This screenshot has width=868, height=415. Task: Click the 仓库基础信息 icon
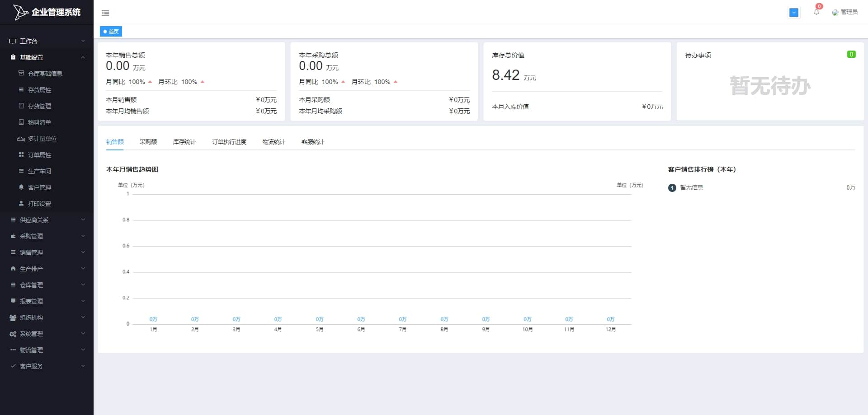click(21, 73)
